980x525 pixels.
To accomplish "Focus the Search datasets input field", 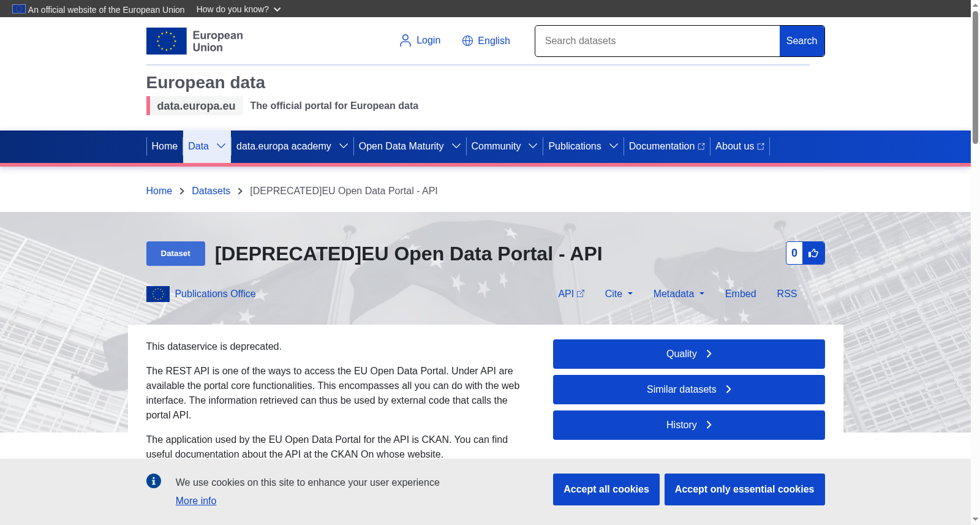I will pos(657,41).
